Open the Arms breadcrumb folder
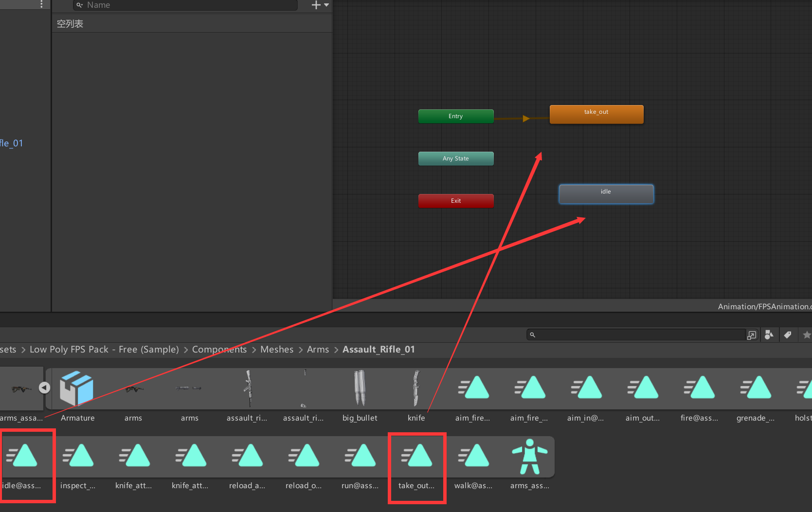 coord(318,349)
